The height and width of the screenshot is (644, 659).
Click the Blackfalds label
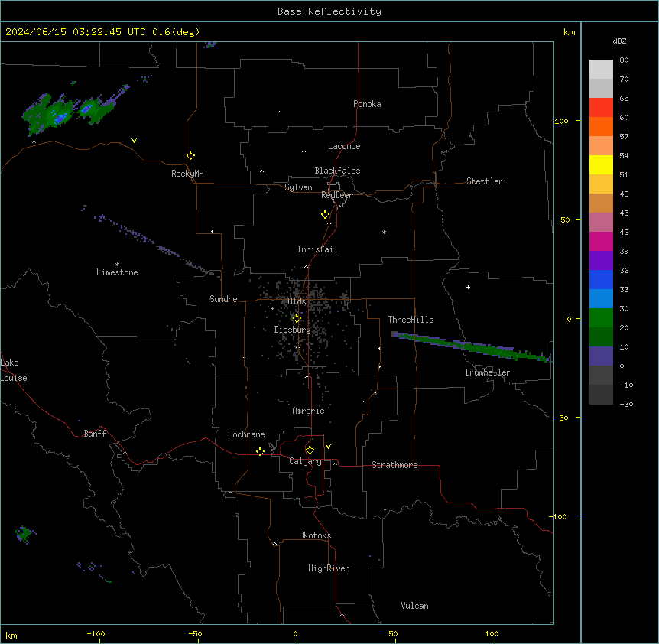(x=337, y=171)
